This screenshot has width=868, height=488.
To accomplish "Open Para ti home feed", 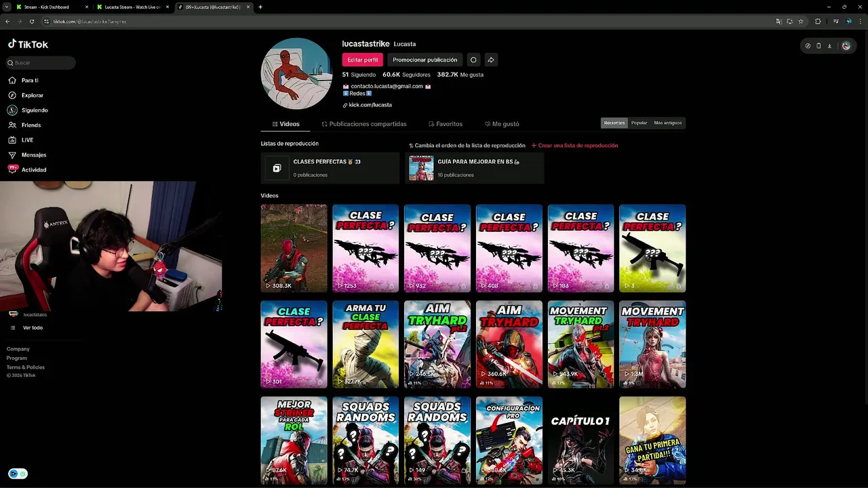I will point(23,80).
